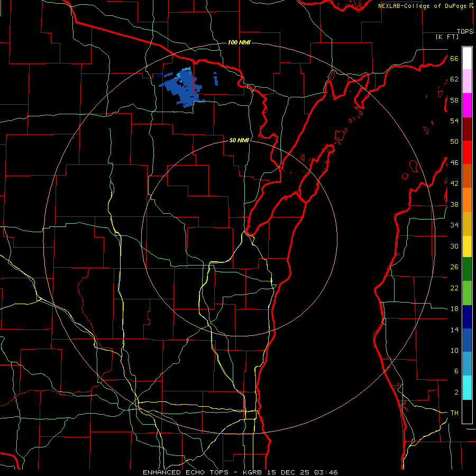Select the [K FT] units label
476x476 pixels.
tap(447, 37)
